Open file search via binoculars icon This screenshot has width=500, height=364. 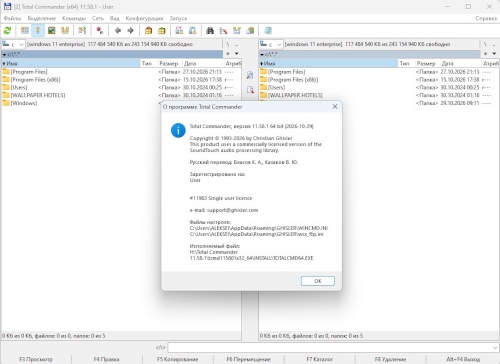point(210,31)
